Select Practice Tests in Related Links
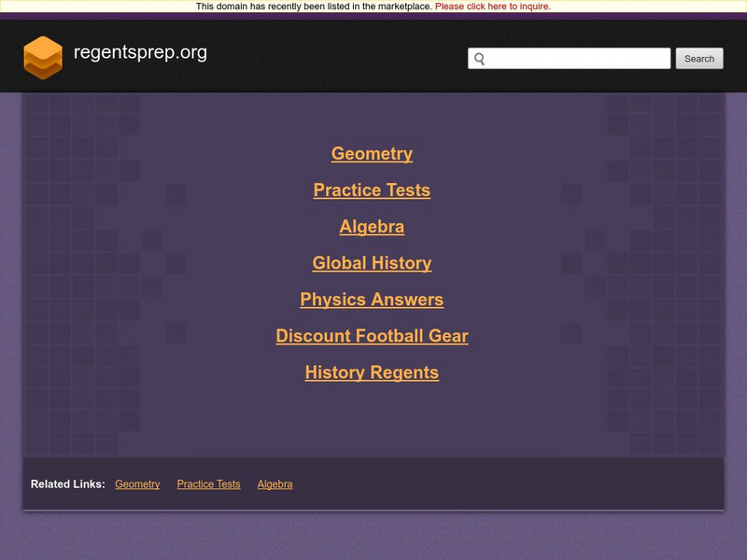 click(x=208, y=483)
